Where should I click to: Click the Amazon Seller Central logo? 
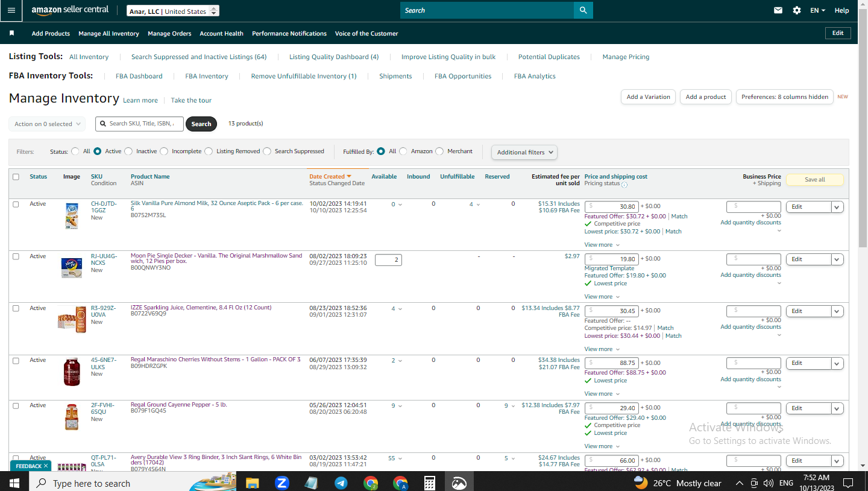coord(70,10)
